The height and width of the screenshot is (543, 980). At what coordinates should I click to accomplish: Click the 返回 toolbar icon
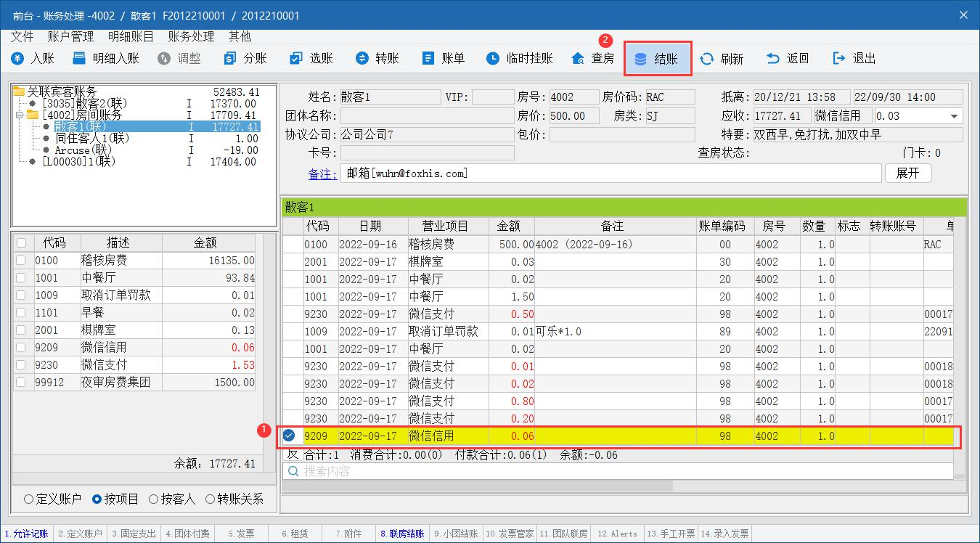coord(772,59)
